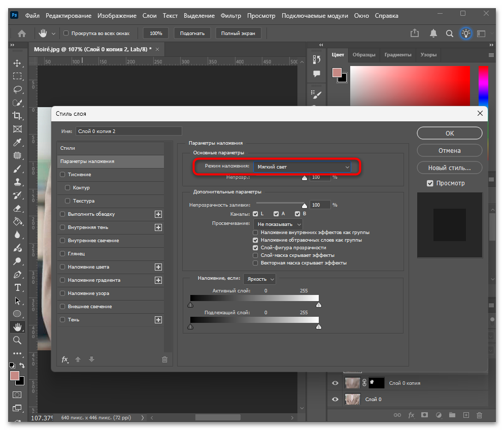The image size is (504, 430).
Task: Add another Выполнить обводку effect with plus
Action: (x=158, y=214)
